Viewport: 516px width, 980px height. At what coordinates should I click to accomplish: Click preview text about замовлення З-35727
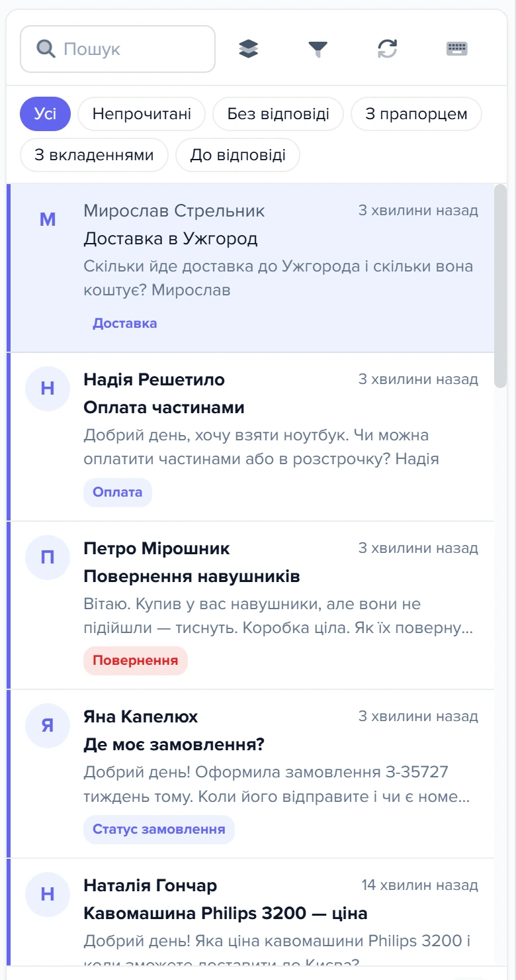277,785
